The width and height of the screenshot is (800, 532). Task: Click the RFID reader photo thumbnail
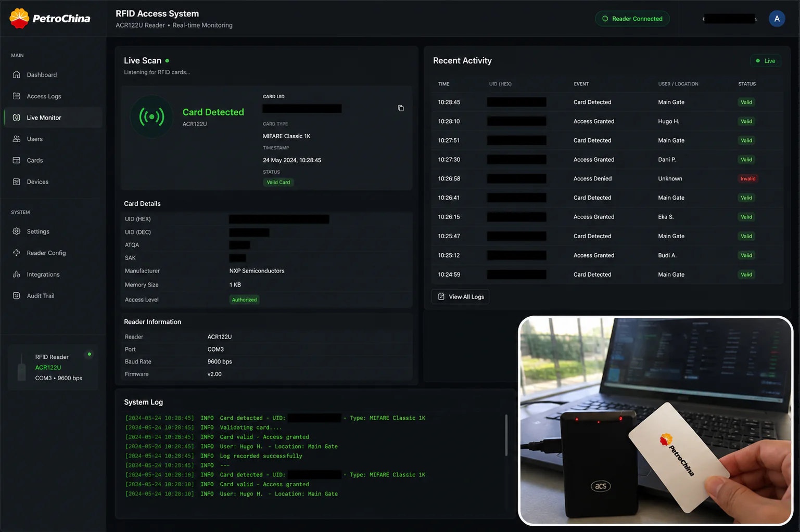pyautogui.click(x=656, y=421)
